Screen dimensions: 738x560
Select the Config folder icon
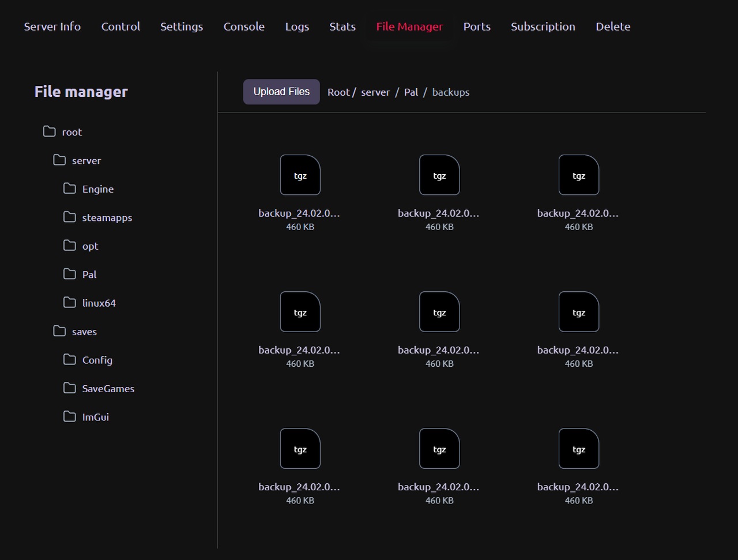point(70,359)
